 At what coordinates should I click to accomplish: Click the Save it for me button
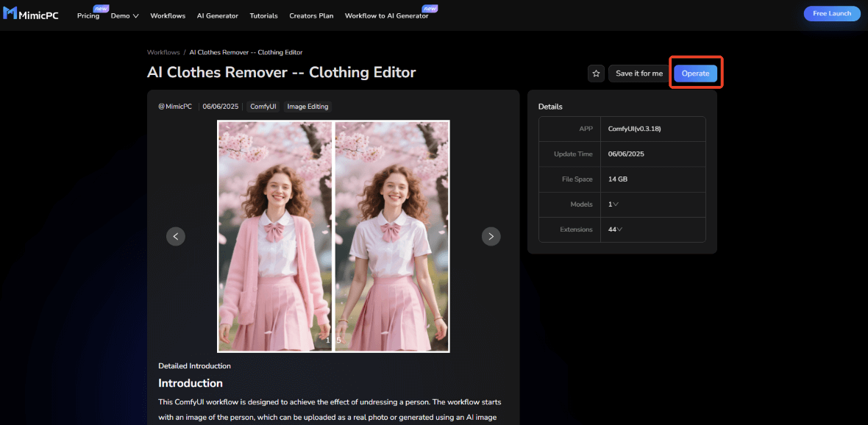point(638,74)
